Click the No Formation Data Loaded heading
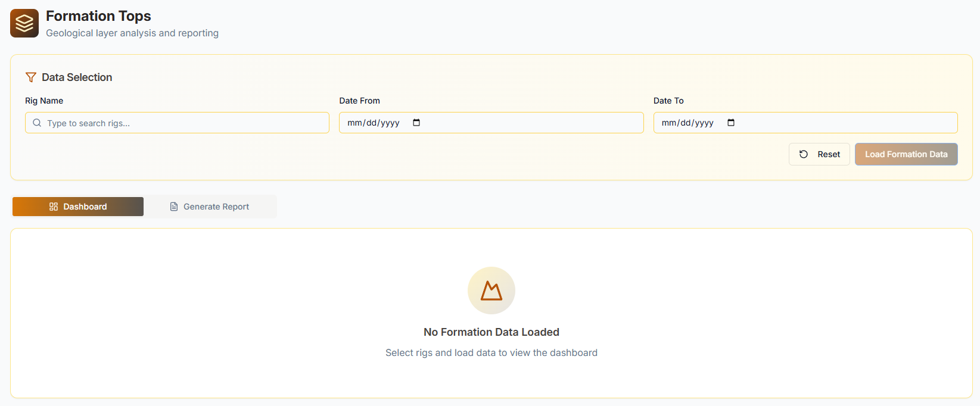Viewport: 980px width, 406px height. [x=491, y=332]
